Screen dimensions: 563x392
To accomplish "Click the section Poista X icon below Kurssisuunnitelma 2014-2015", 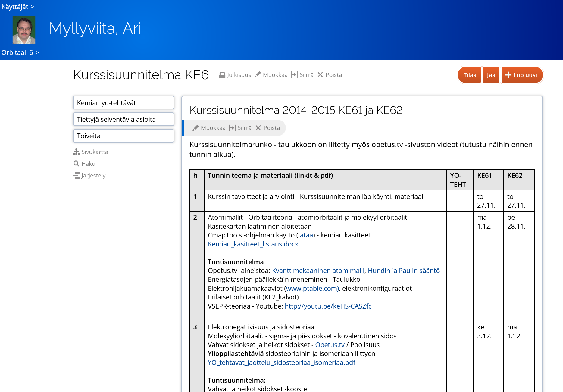I will pos(258,128).
